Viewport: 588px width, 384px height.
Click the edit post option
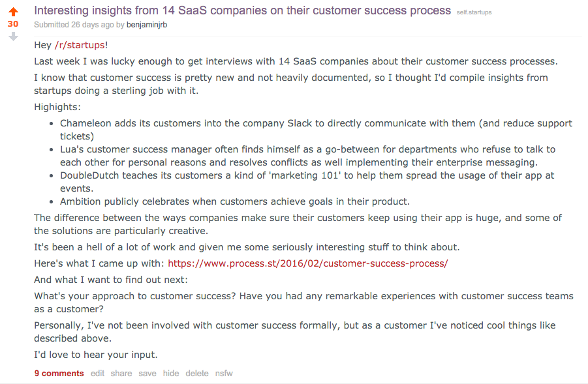97,374
